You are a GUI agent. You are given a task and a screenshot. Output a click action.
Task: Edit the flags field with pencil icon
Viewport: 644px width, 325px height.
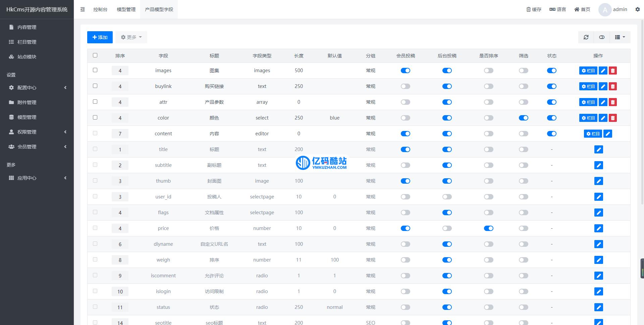pos(599,213)
